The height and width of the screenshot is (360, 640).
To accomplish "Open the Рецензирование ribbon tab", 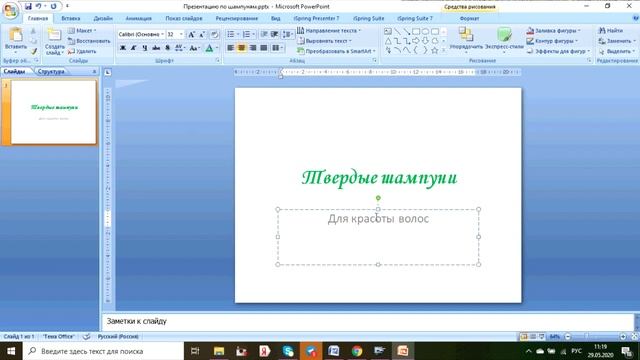I will coord(236,18).
